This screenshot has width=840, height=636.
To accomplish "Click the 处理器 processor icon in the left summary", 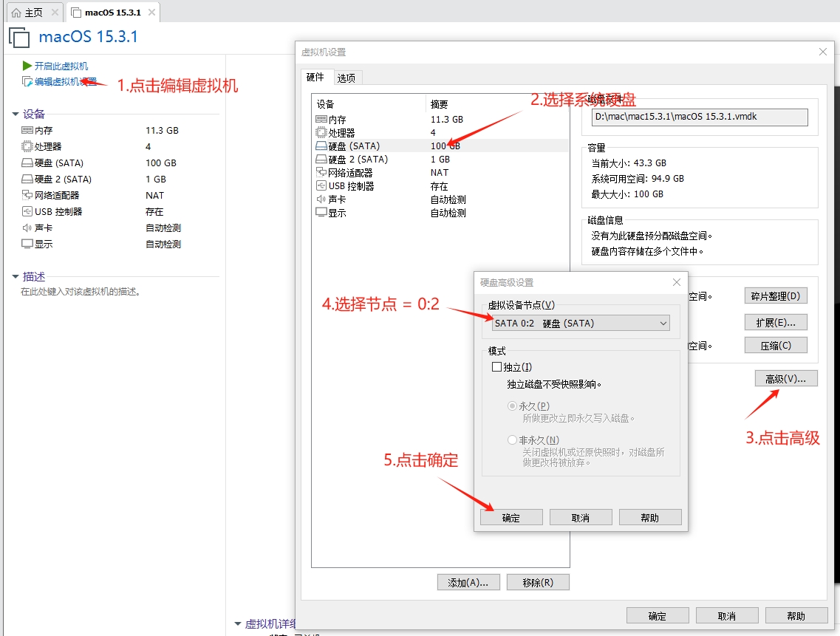I will point(27,146).
